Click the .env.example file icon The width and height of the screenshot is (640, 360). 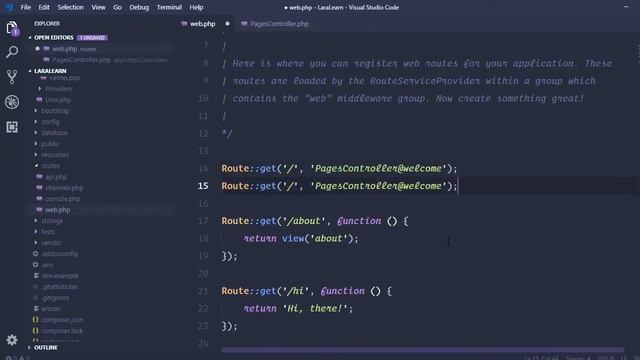point(36,276)
